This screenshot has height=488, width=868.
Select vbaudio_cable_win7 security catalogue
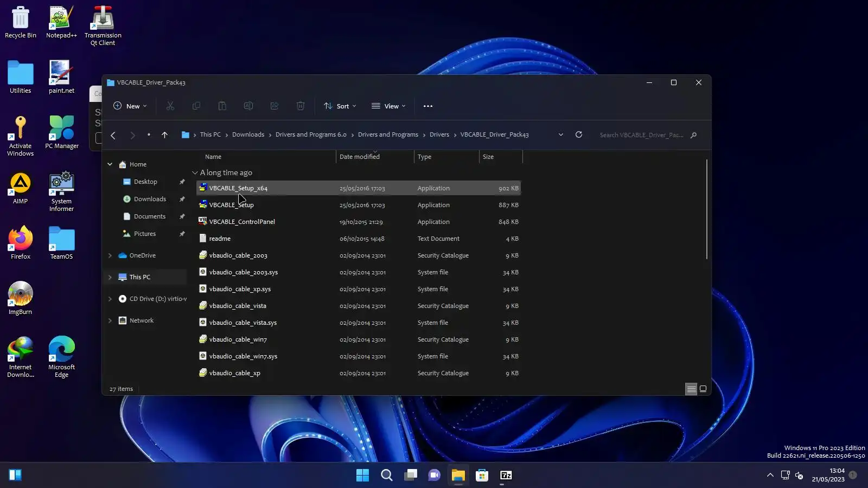(359, 339)
